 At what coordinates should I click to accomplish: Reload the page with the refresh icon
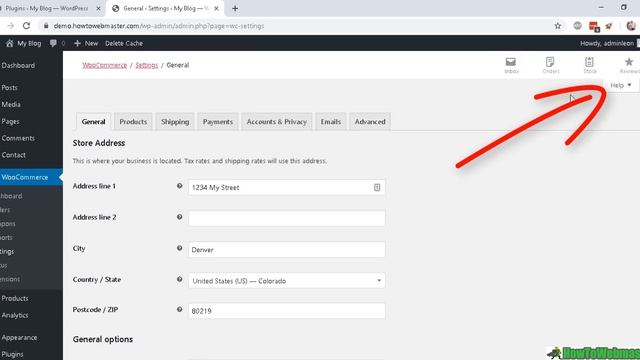click(27, 26)
